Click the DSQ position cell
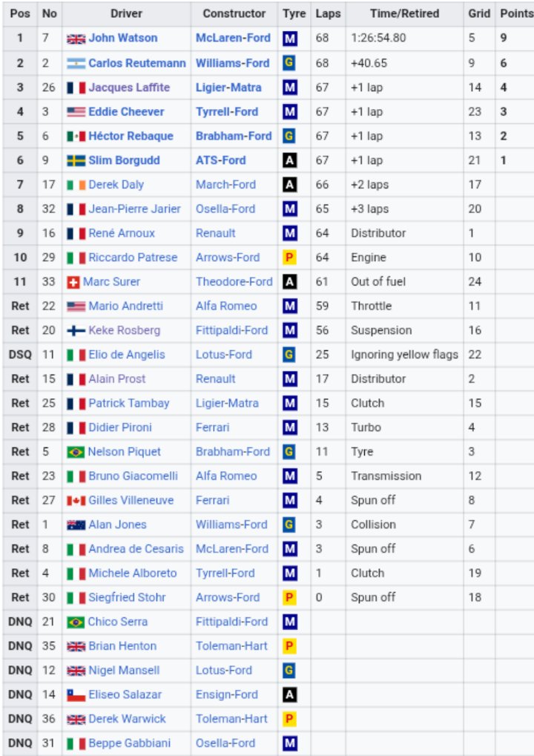 [20, 355]
